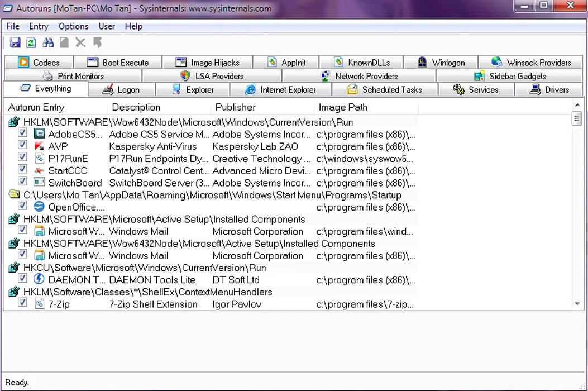Click the scrollbar down arrow
588x391 pixels.
577,303
